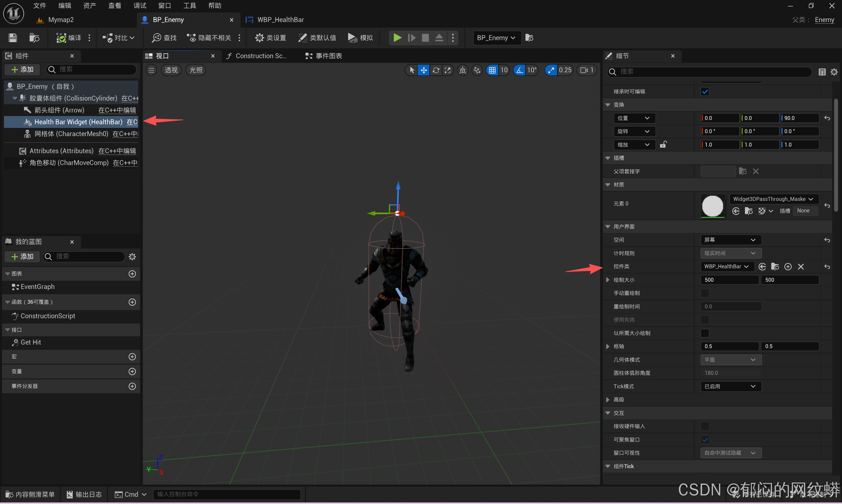Open the Debug menu in menu bar
This screenshot has height=504, width=842.
coord(139,6)
